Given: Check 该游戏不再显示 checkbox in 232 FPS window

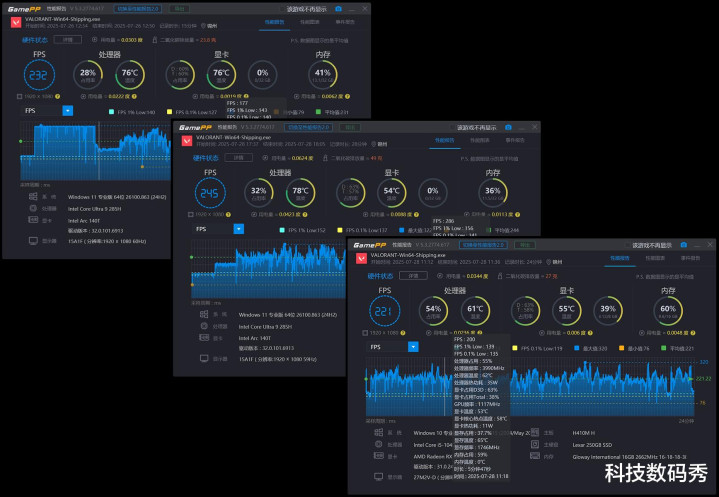Looking at the screenshot, I should click(x=282, y=9).
